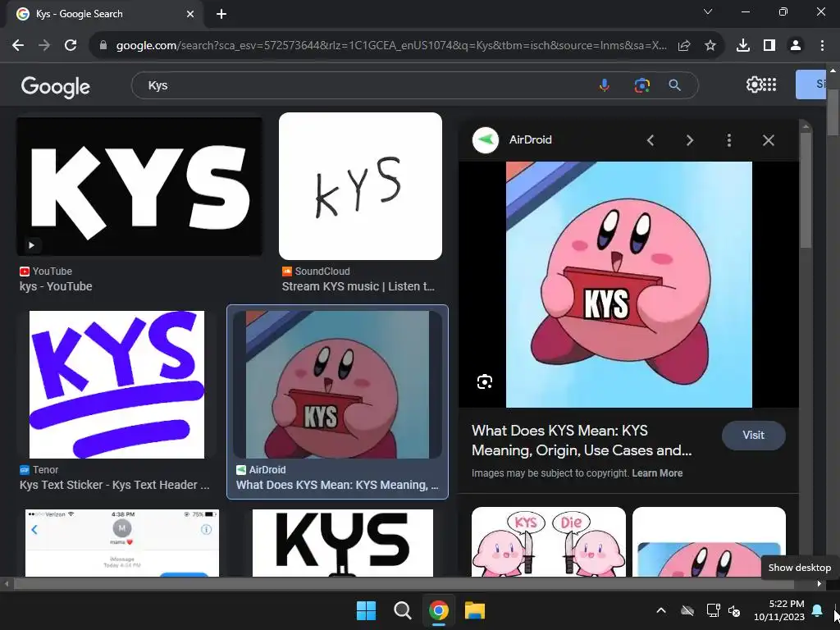Show next image in preview panel
Screen dimensions: 840x630
pyautogui.click(x=689, y=140)
